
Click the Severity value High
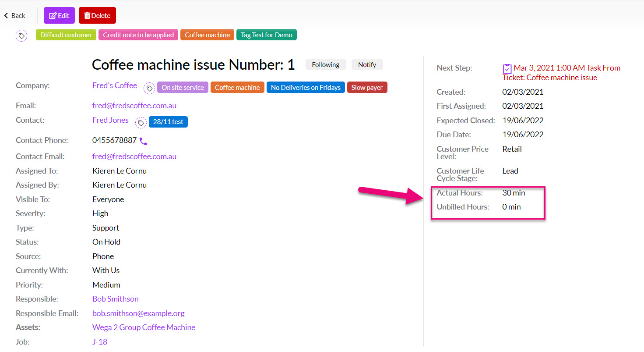(x=100, y=213)
